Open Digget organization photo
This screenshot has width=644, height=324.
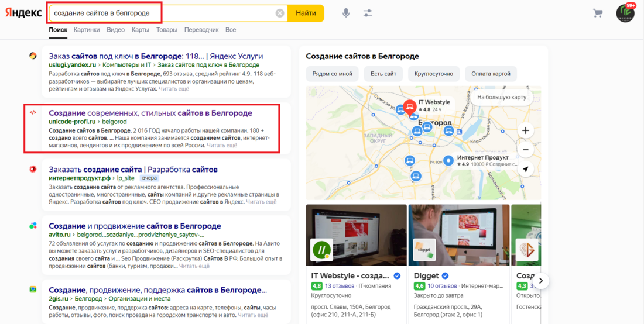(459, 235)
